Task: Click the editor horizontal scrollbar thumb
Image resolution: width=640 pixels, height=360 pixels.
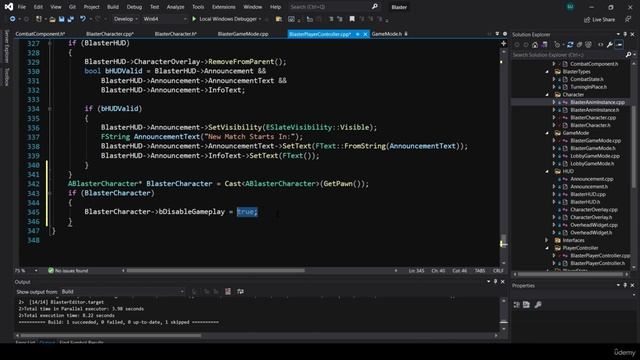Action: tap(216, 271)
